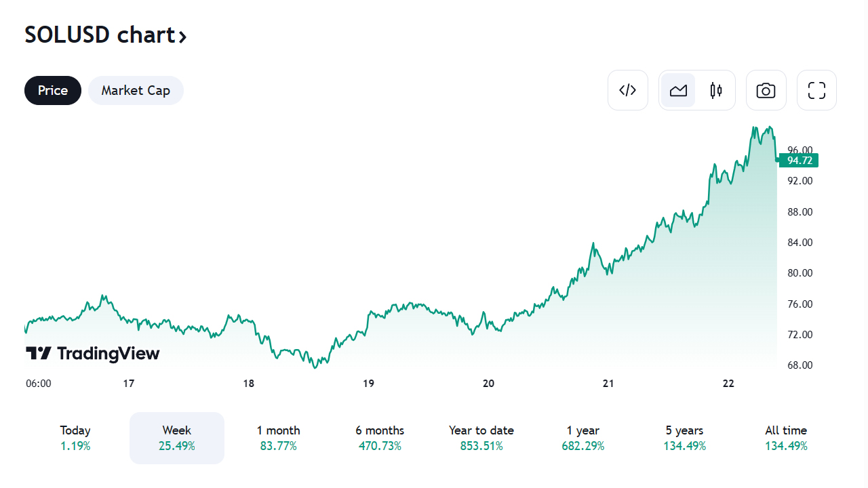Click the 20 date marker on time axis
868x488 pixels.
point(488,384)
